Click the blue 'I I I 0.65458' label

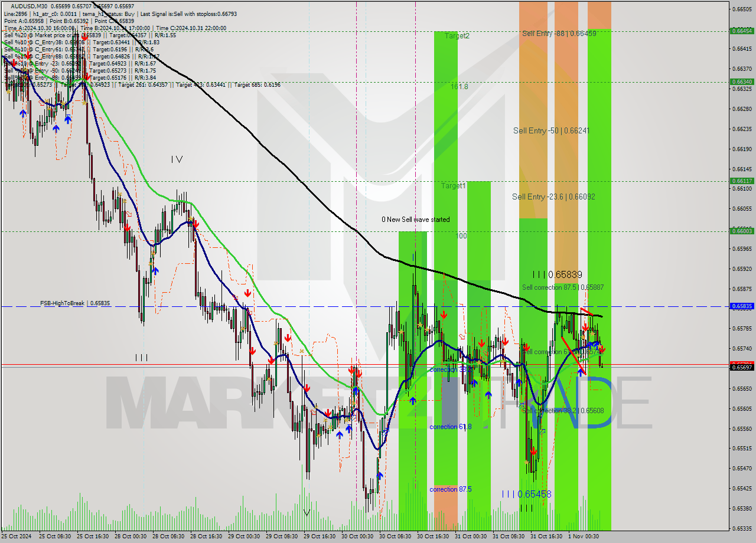point(527,494)
